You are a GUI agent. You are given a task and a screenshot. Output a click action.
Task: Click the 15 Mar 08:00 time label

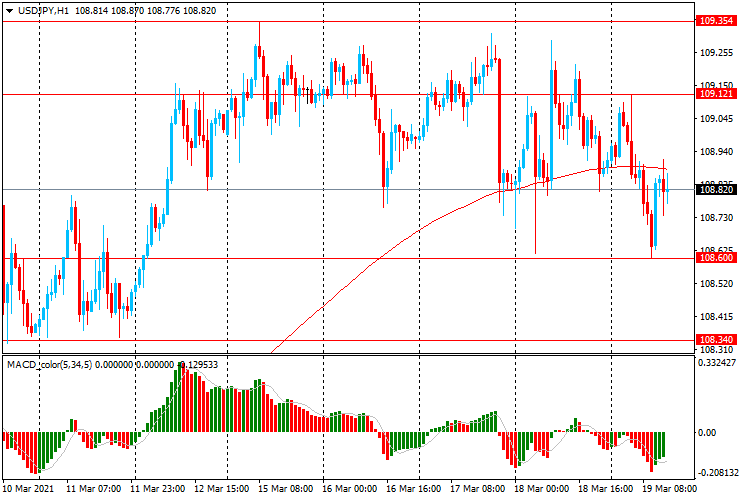click(x=286, y=489)
